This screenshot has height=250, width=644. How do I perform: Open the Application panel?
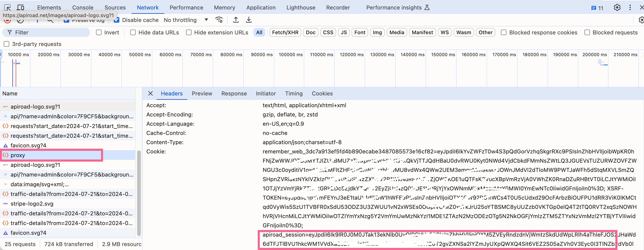(x=261, y=7)
